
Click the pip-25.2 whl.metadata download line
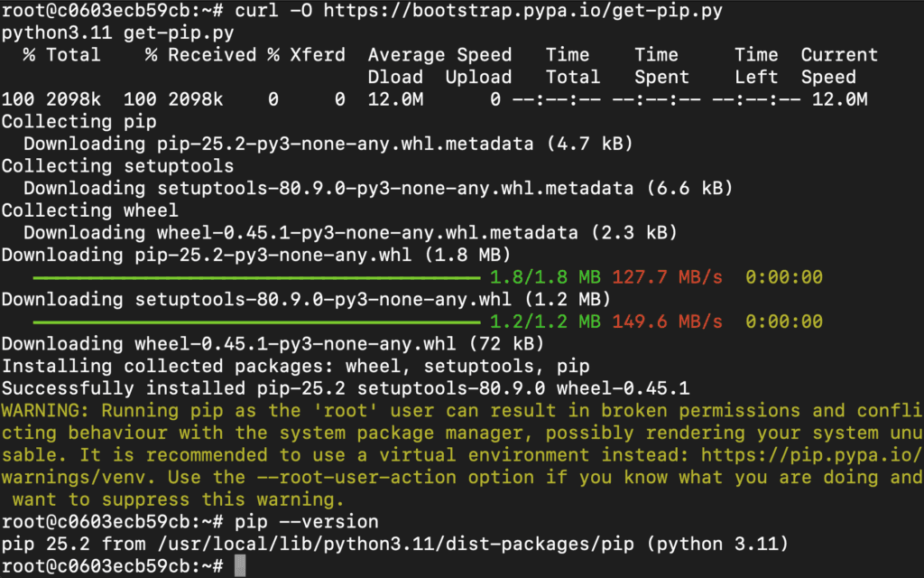328,144
